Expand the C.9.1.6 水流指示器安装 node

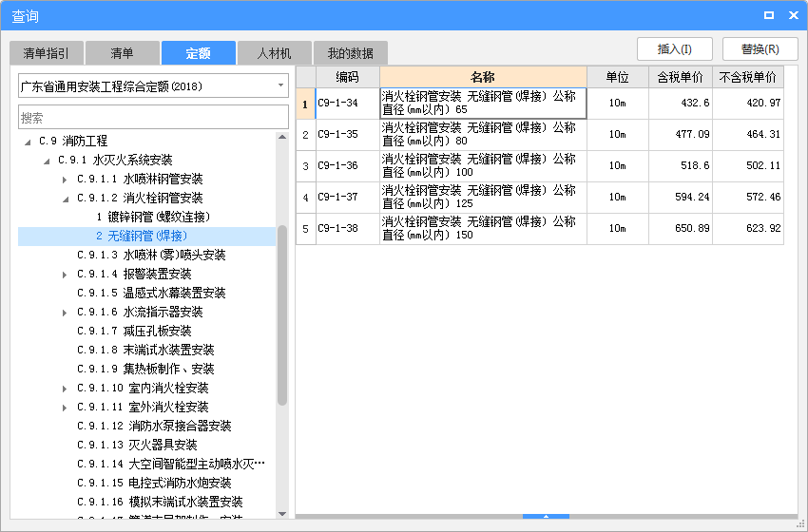pos(65,313)
